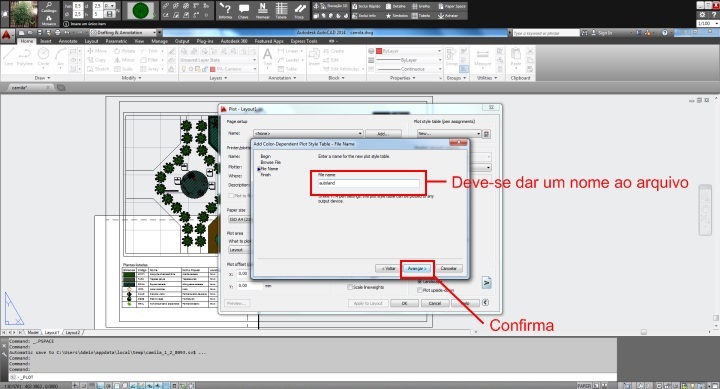Open the Page setup Name dropdown
The height and width of the screenshot is (389, 720).
(309, 134)
